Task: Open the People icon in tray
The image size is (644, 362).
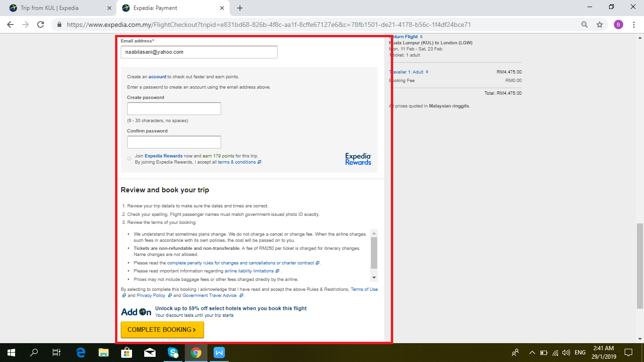Action: pos(515,352)
